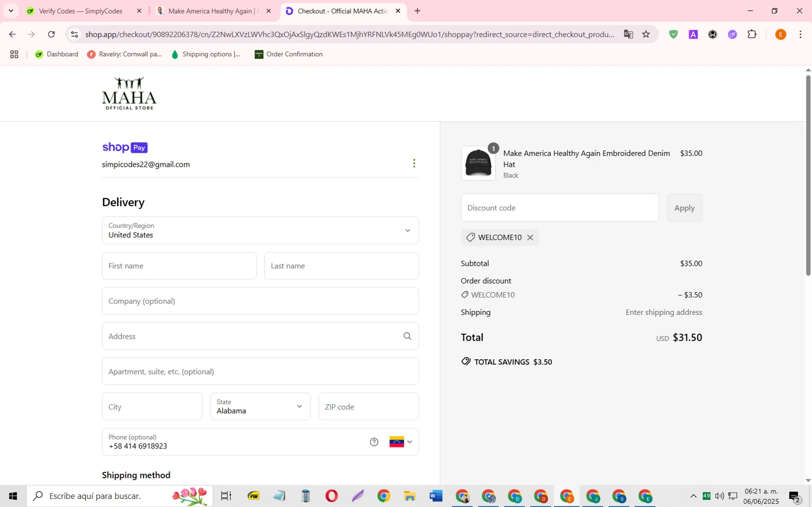Reload the checkout page

click(51, 35)
